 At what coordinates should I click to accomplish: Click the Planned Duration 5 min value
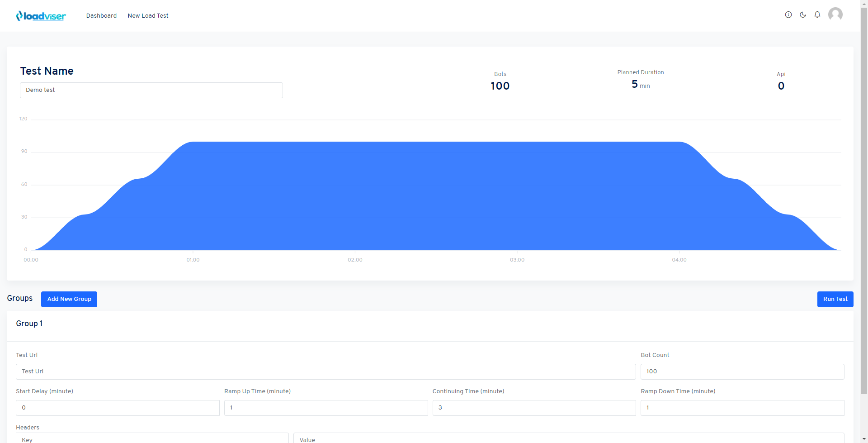[x=641, y=85]
